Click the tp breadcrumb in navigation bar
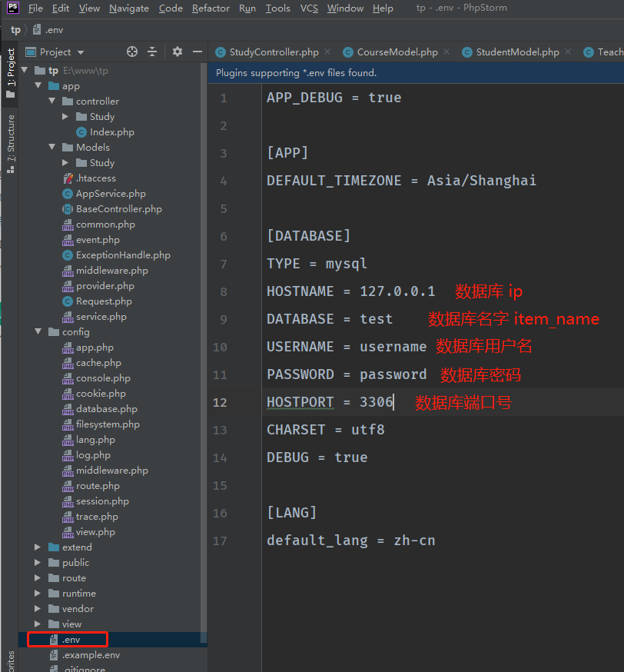Screen dimensions: 624x672 point(15,30)
